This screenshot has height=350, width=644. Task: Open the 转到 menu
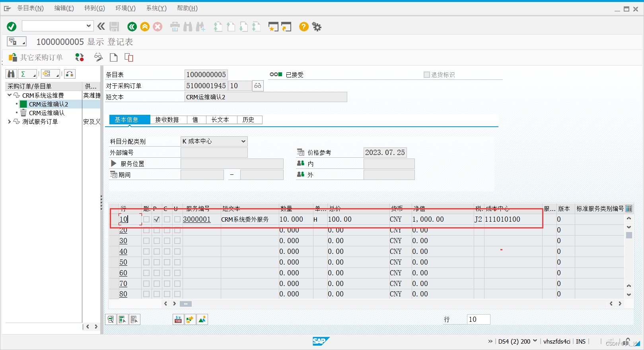95,8
